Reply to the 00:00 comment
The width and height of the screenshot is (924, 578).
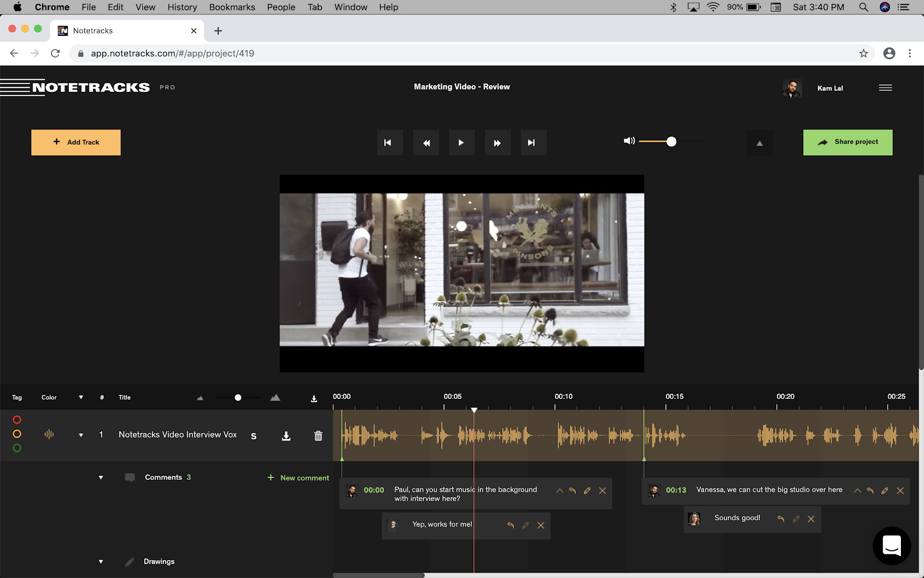(x=572, y=491)
